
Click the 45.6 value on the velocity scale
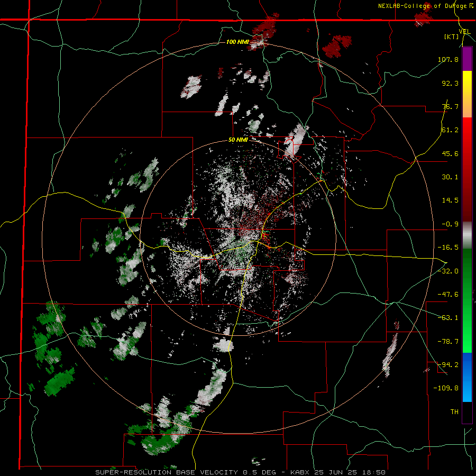tap(450, 153)
